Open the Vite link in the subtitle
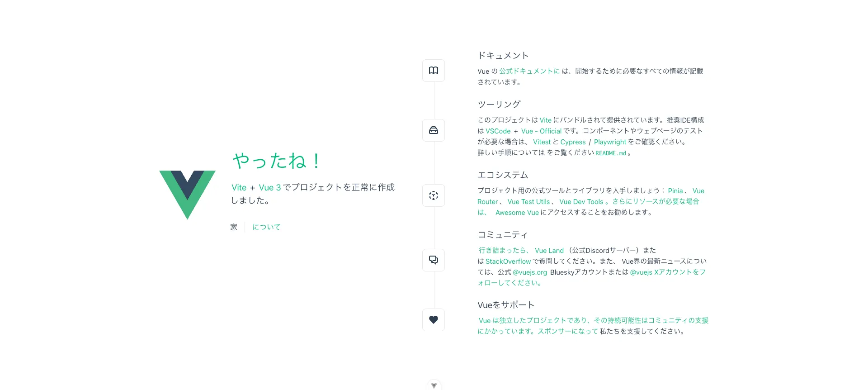The width and height of the screenshot is (868, 390). tap(239, 188)
